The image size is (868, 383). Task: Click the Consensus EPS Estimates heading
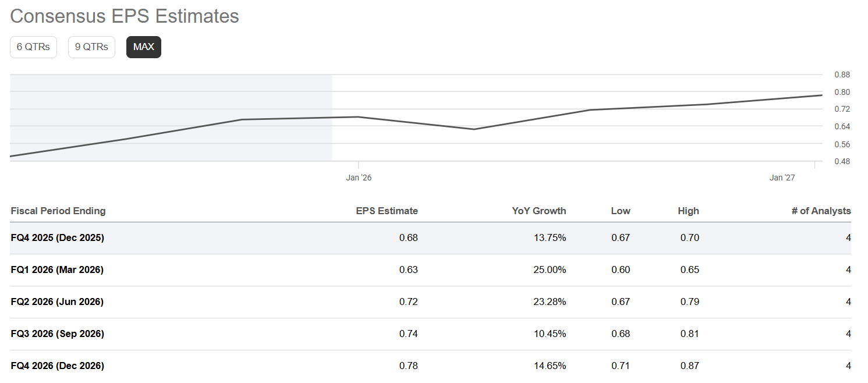(x=125, y=16)
